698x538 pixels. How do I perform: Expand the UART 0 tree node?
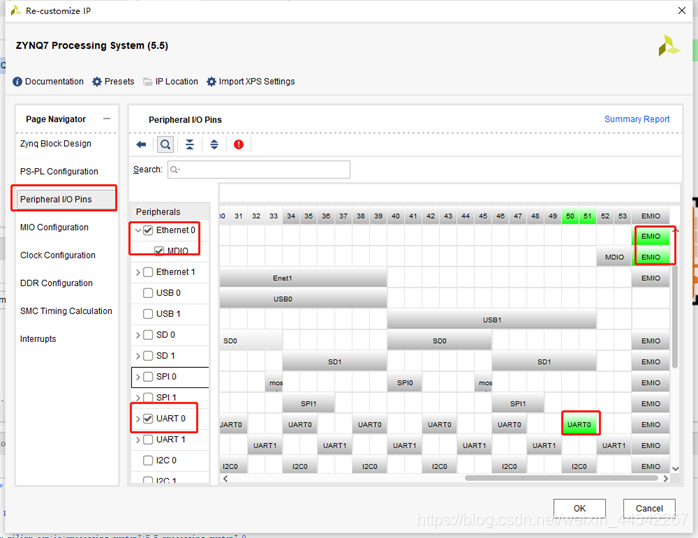138,418
